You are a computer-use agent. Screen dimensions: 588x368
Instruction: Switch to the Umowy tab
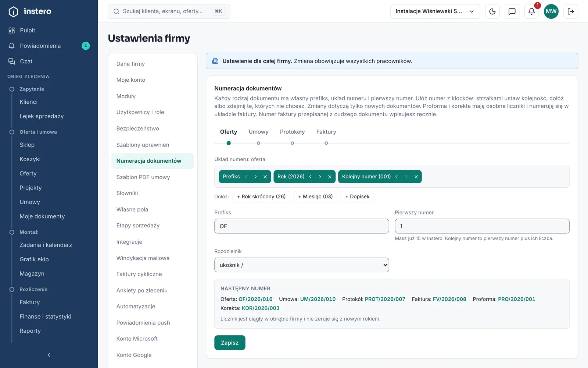pos(258,132)
